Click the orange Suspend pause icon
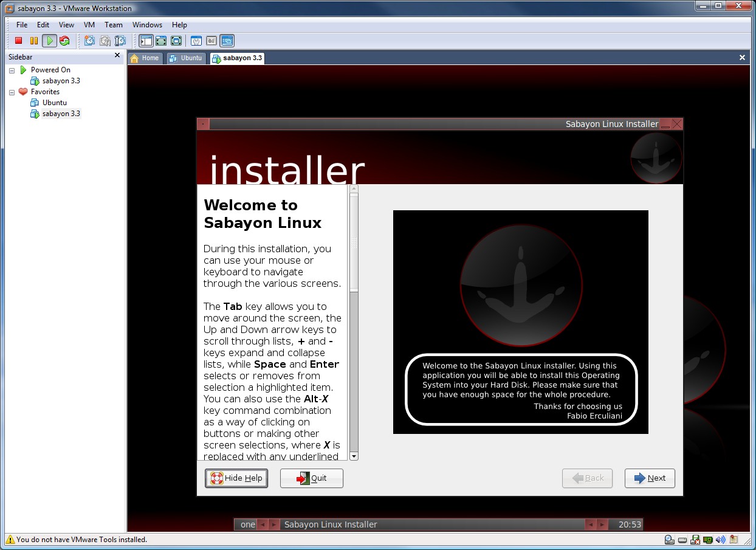This screenshot has width=756, height=550. pos(34,41)
